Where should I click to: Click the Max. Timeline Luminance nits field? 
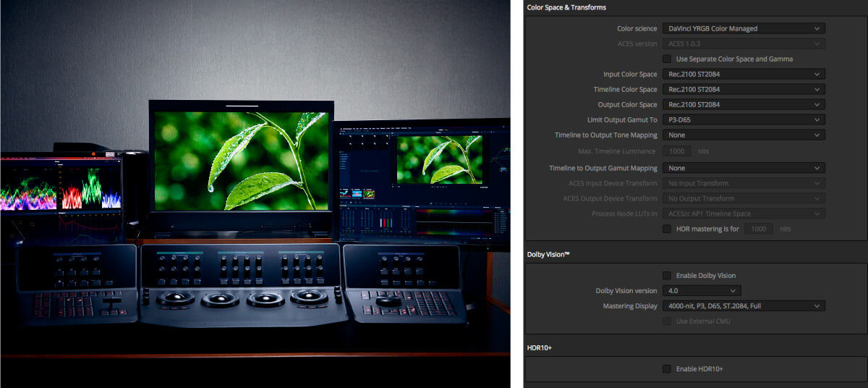coord(678,151)
